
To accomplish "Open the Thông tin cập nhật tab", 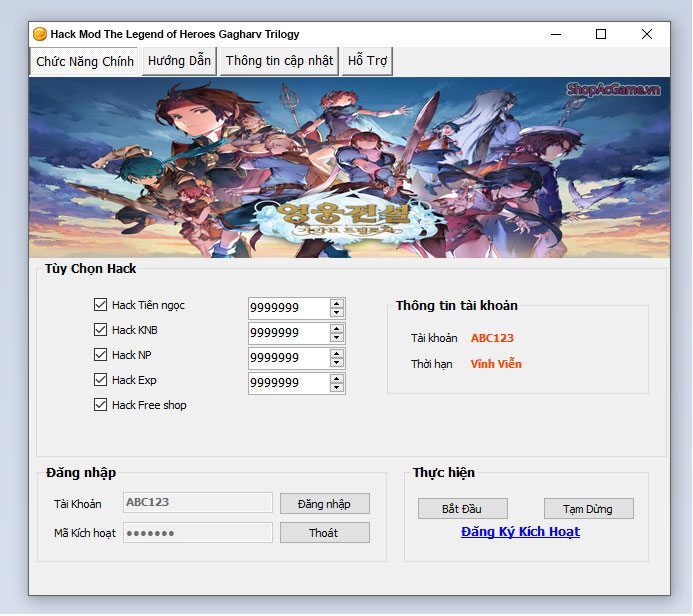I will [x=279, y=61].
